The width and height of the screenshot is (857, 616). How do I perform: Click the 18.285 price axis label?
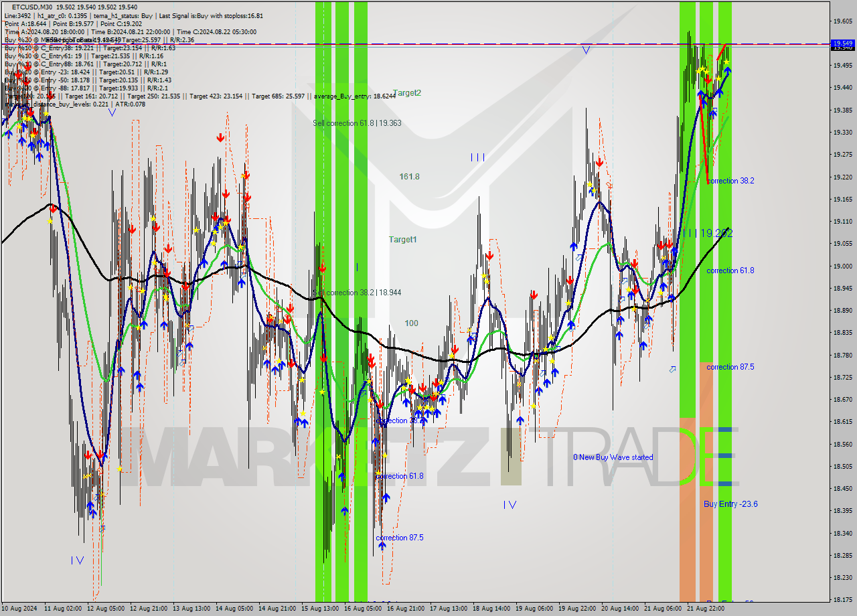842,555
